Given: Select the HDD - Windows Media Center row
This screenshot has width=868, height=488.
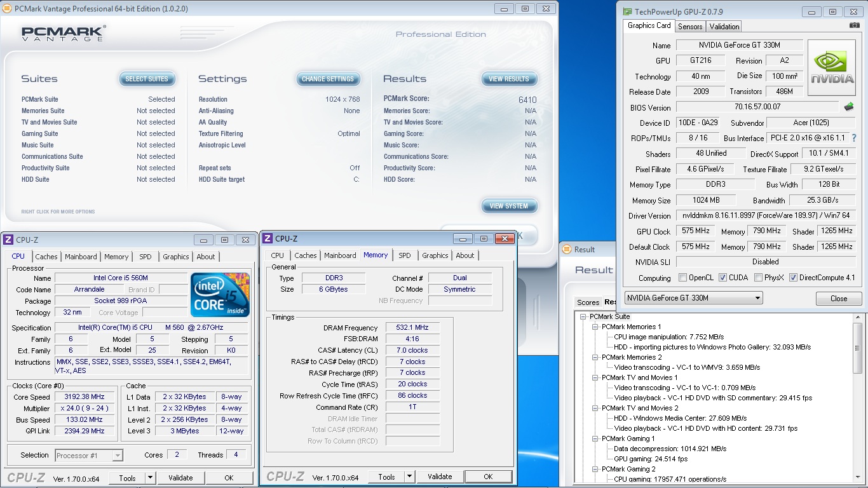Looking at the screenshot, I should coord(681,418).
